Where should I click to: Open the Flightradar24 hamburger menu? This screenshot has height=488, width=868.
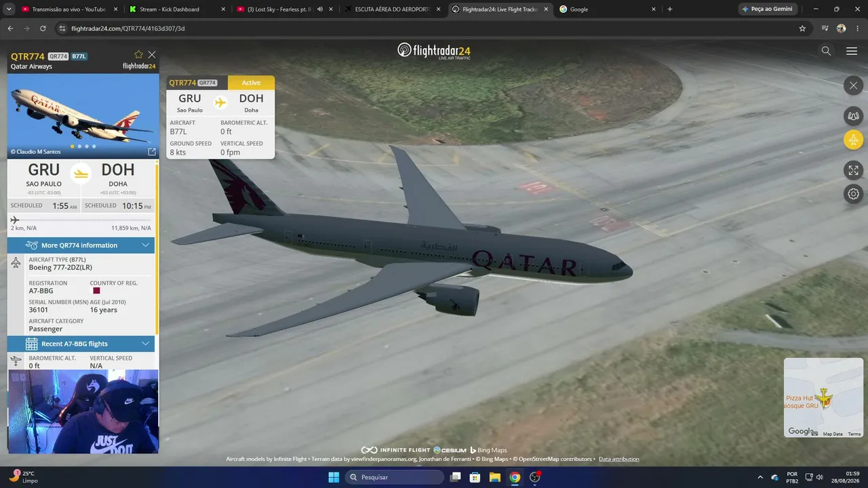click(x=852, y=51)
